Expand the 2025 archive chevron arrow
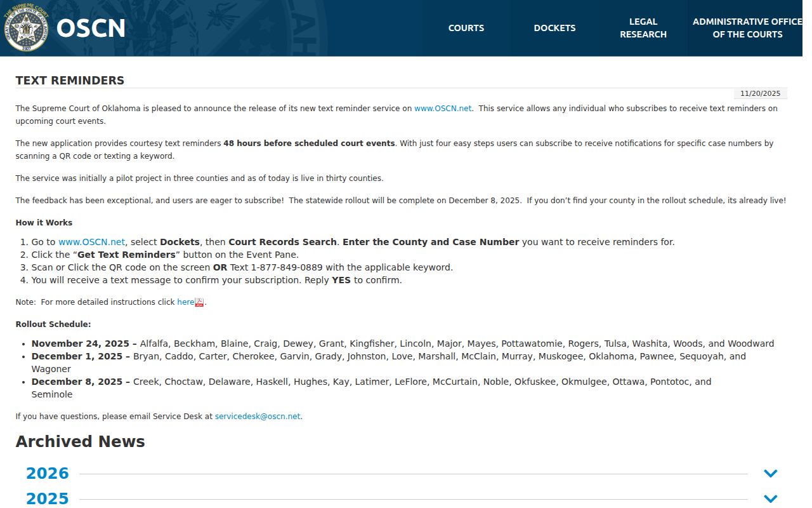Screen dimensions: 812x508 coord(771,499)
